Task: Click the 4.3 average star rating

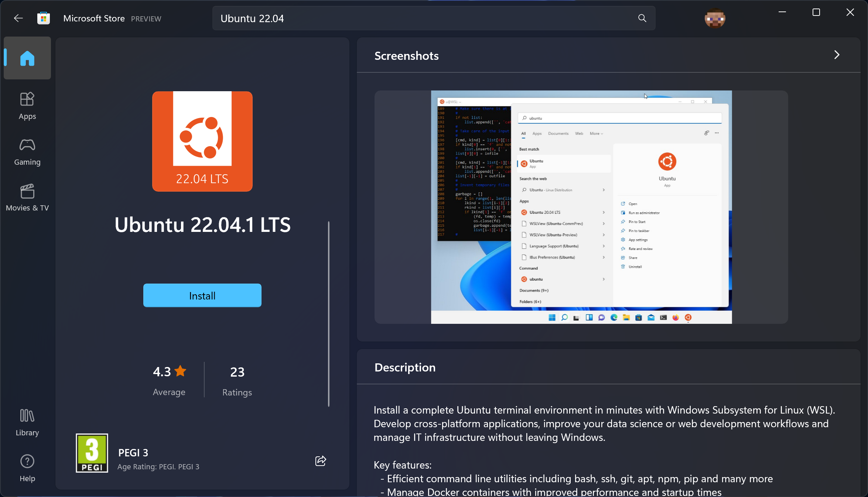Action: coord(169,372)
